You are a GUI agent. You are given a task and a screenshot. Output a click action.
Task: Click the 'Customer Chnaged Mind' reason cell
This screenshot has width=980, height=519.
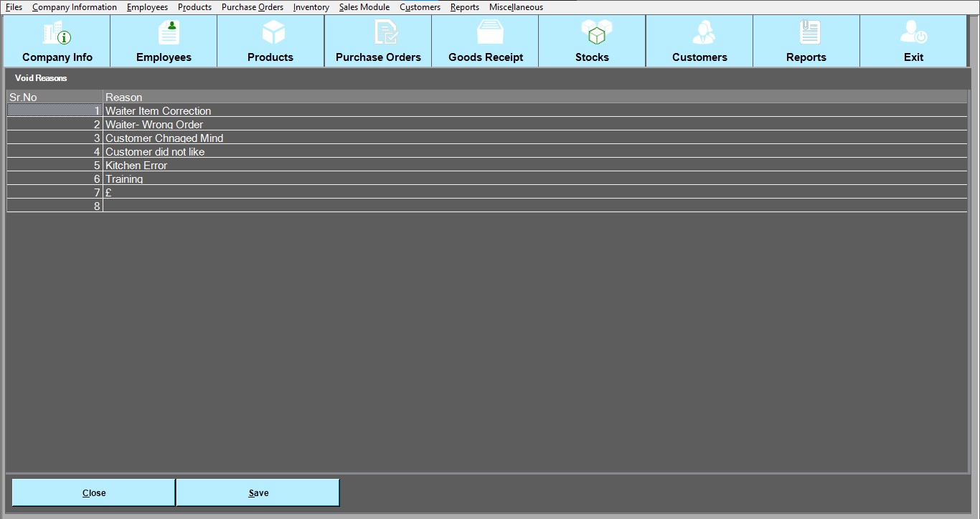[164, 138]
